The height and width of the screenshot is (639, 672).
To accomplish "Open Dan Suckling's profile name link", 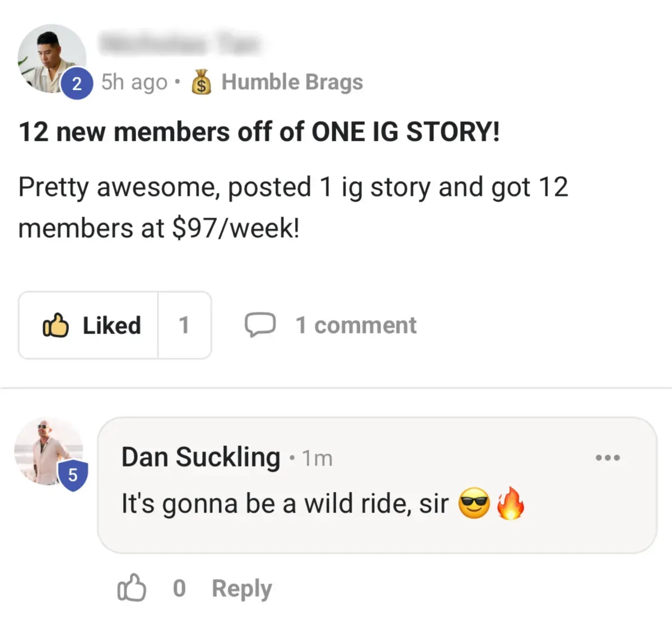I will (200, 457).
